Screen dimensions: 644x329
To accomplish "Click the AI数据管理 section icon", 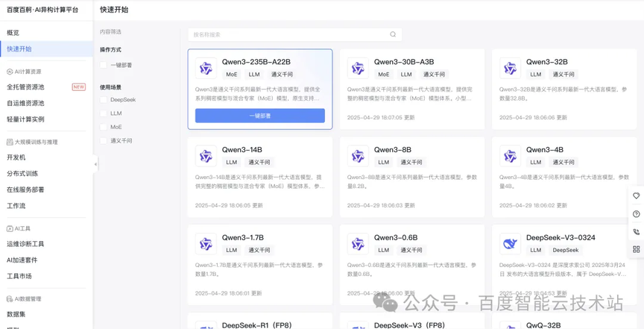I will coord(10,298).
